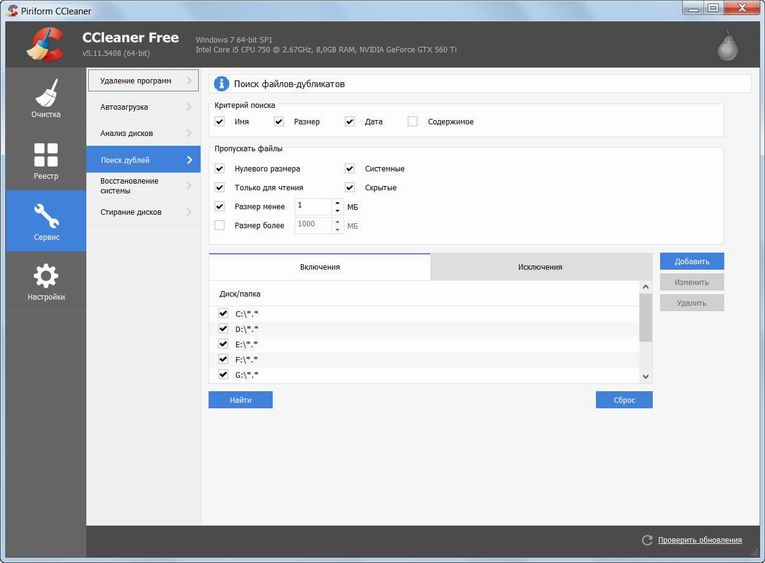Image resolution: width=765 pixels, height=563 pixels.
Task: Open the Очистка broom section
Action: [x=46, y=99]
